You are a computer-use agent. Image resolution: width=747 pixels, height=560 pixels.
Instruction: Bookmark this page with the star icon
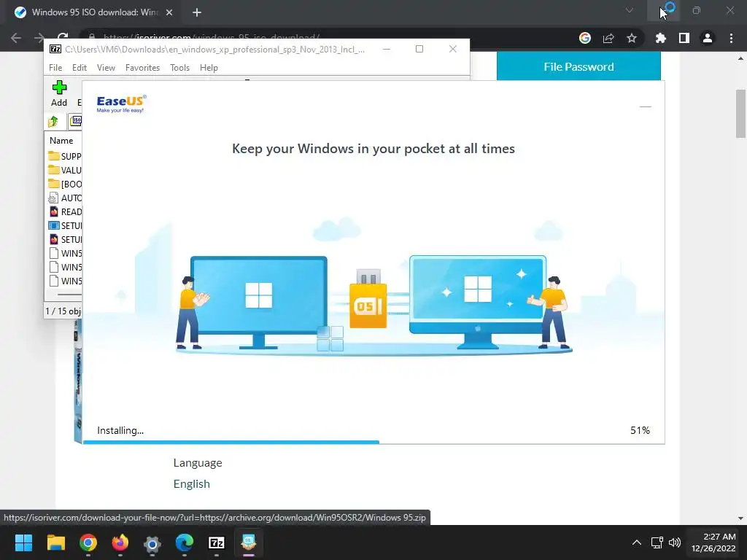coord(631,38)
